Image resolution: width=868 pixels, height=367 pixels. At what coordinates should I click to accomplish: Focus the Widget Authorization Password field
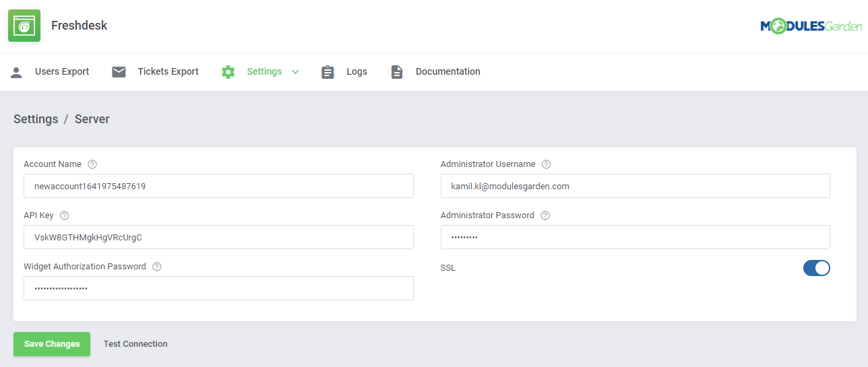(x=218, y=288)
